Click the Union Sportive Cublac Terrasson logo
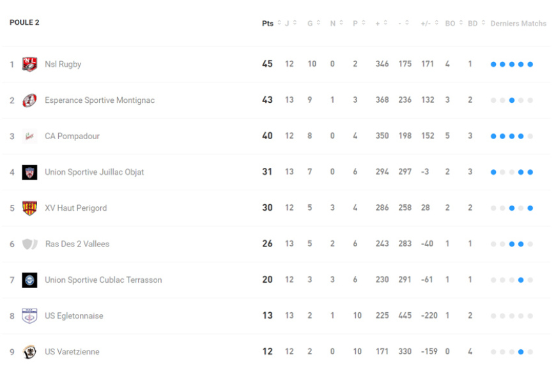The image size is (556, 392). click(x=29, y=280)
